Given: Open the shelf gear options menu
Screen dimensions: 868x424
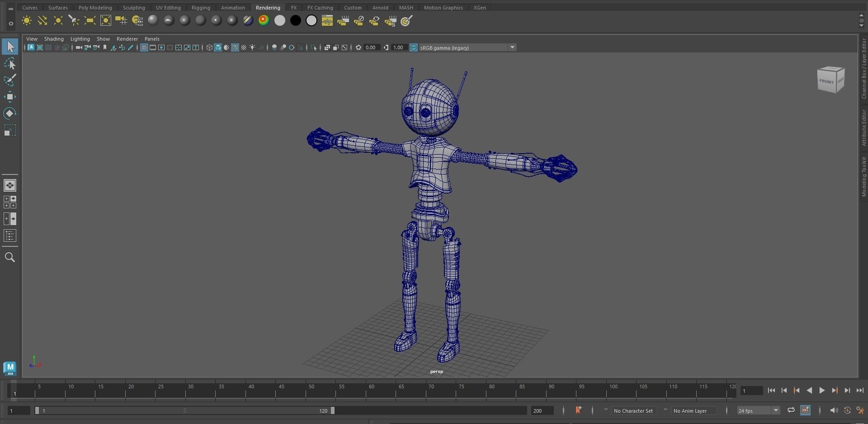Looking at the screenshot, I should click(x=11, y=23).
